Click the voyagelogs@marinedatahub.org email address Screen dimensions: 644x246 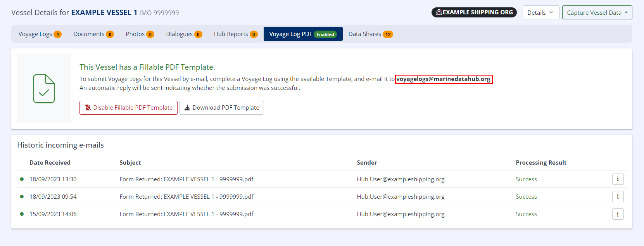(443, 79)
